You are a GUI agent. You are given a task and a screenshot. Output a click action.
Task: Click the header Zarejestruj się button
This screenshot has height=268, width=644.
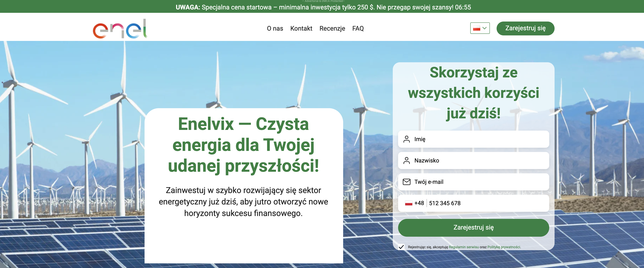(525, 28)
